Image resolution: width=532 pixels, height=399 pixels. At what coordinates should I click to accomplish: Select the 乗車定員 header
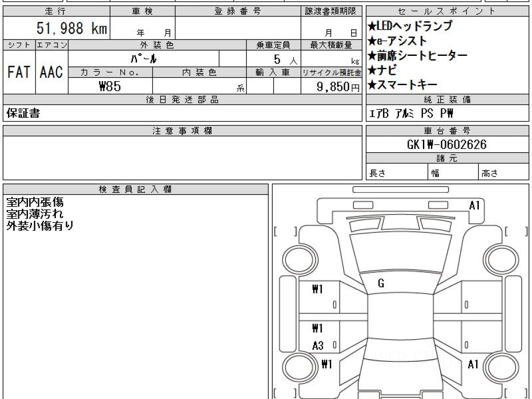click(274, 45)
